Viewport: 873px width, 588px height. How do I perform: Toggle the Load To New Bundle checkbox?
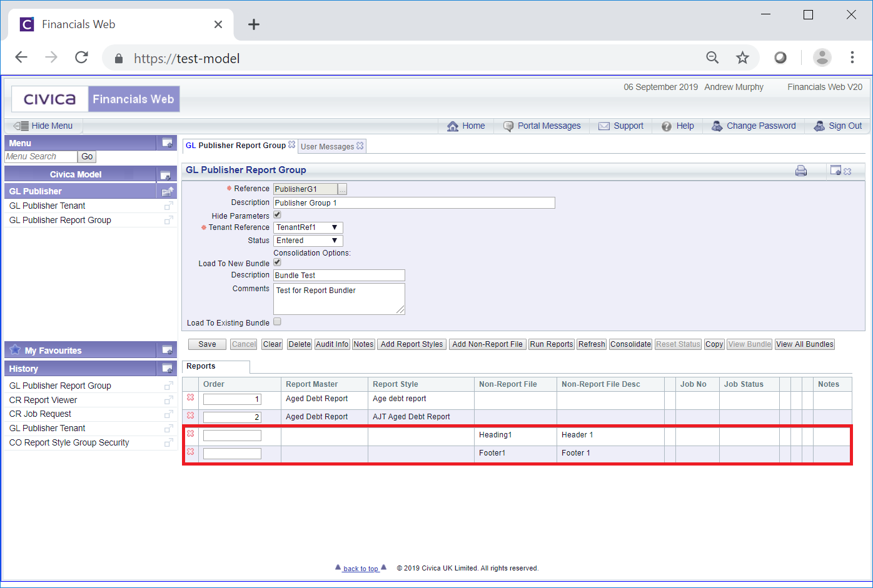point(277,262)
